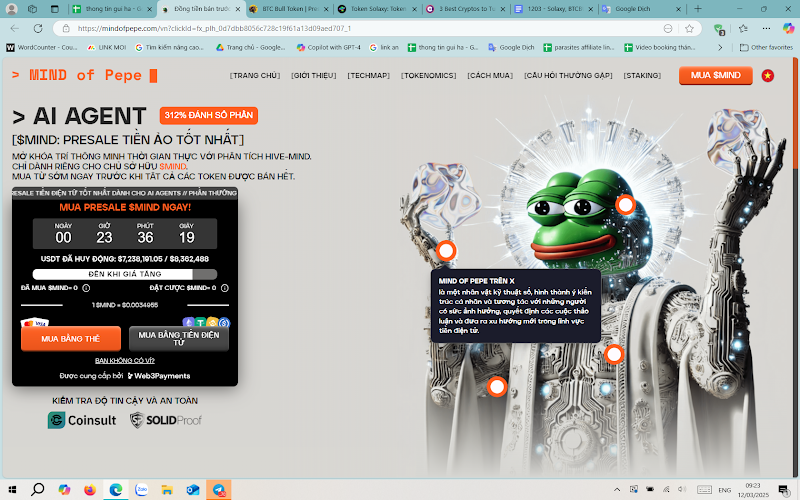Open the Coinsult audit logo

coord(82,420)
